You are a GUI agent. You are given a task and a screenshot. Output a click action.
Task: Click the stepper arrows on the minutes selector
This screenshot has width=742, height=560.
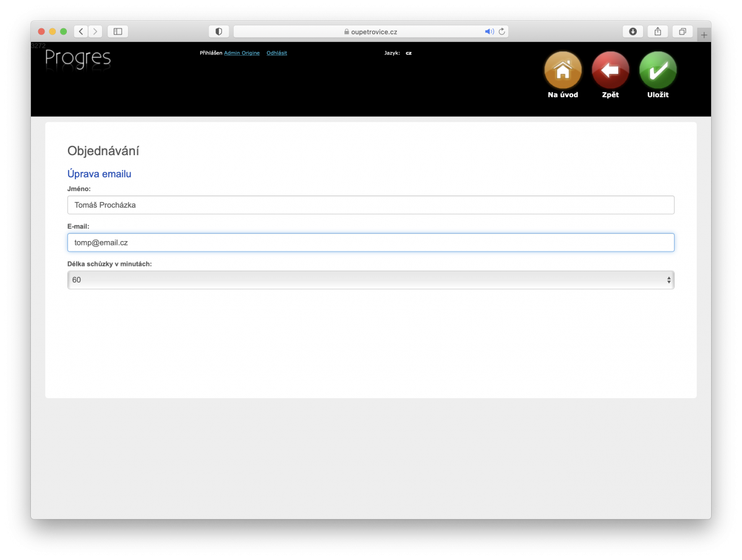click(x=668, y=279)
